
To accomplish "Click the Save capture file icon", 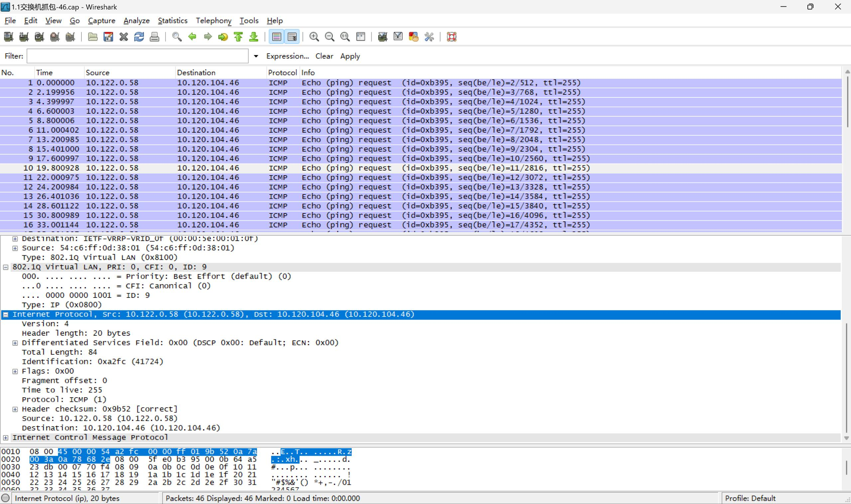I will coord(108,37).
